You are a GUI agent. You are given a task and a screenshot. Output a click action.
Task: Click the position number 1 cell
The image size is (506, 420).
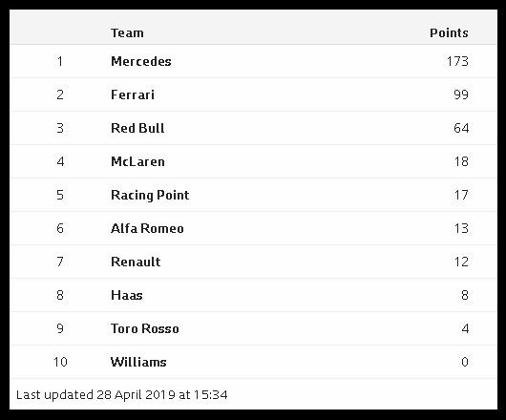click(60, 61)
